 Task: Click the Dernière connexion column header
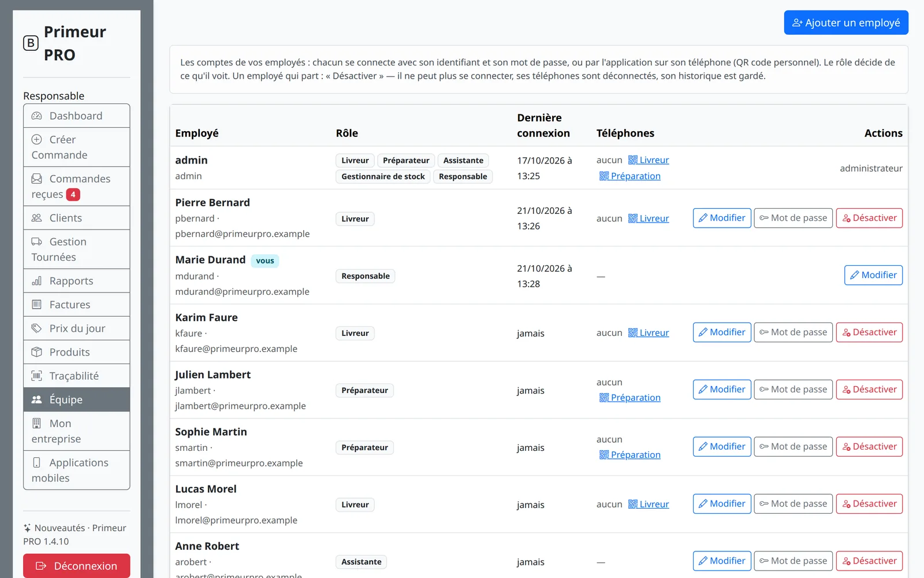point(543,125)
